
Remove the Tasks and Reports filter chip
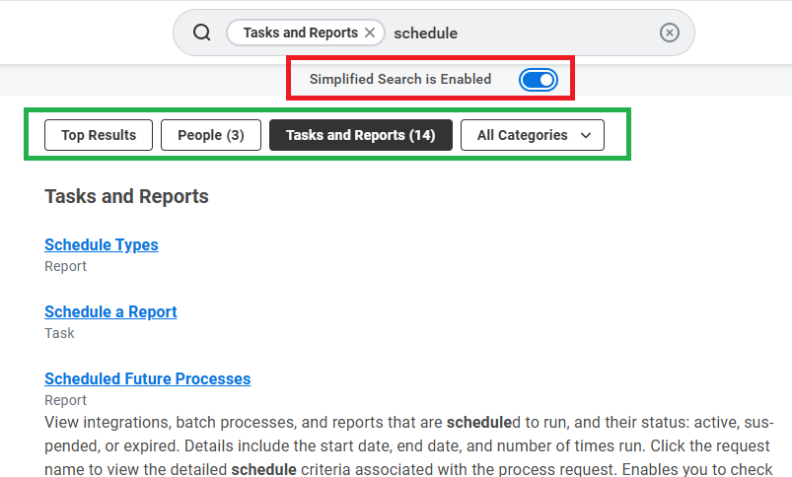[370, 33]
